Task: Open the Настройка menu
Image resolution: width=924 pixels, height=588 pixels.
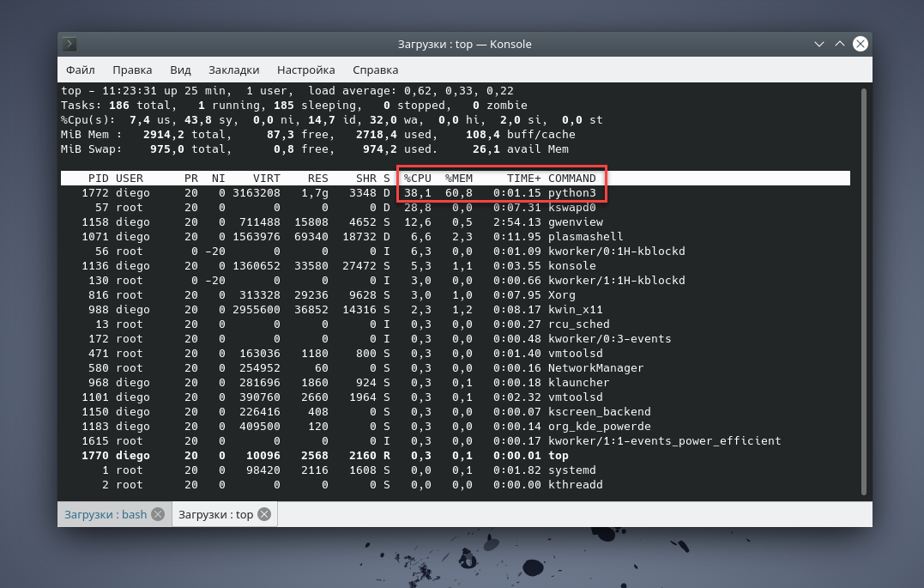Action: [305, 70]
